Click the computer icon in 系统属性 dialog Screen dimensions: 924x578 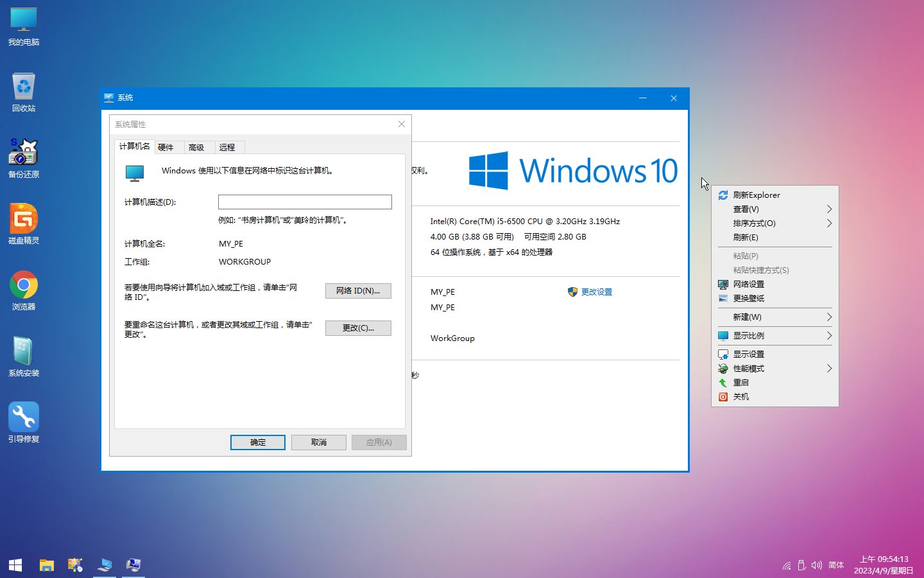pos(135,173)
